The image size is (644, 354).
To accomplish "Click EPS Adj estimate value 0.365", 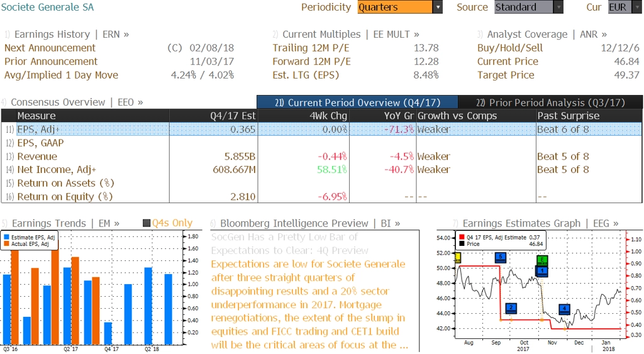I will pyautogui.click(x=243, y=130).
